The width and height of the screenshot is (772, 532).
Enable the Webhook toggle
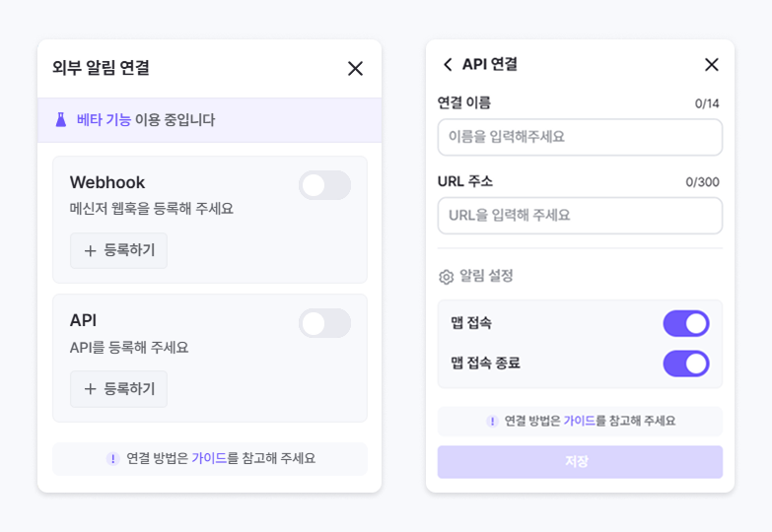click(324, 185)
